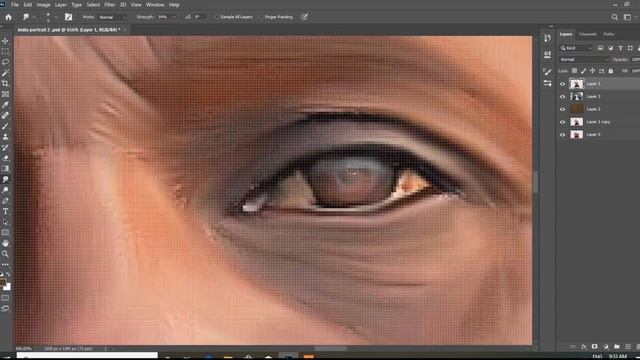Add a layer mask from Layers footer
640x360 pixels.
[x=595, y=347]
